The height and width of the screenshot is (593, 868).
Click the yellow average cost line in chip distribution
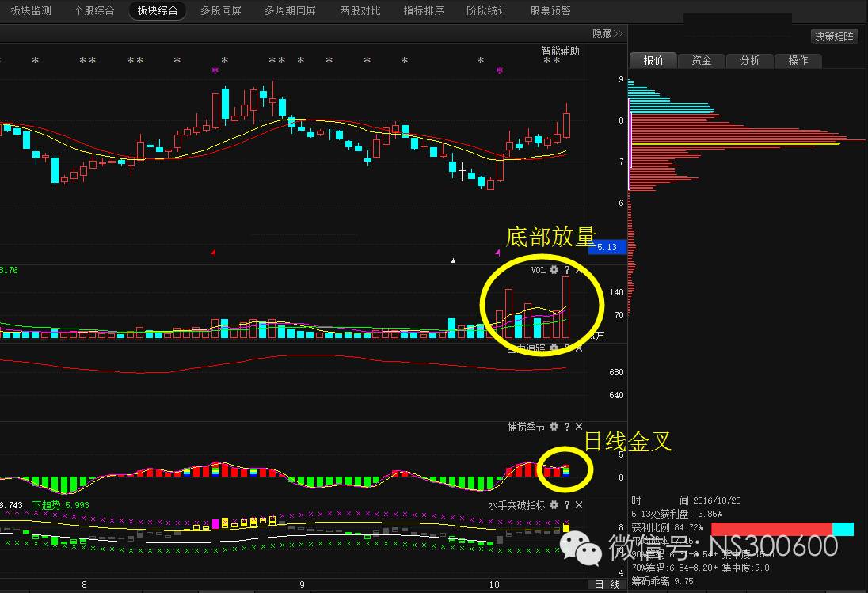tap(736, 144)
